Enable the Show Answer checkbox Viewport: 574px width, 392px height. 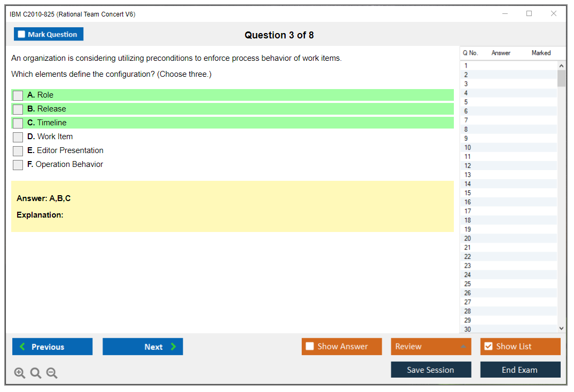(310, 347)
